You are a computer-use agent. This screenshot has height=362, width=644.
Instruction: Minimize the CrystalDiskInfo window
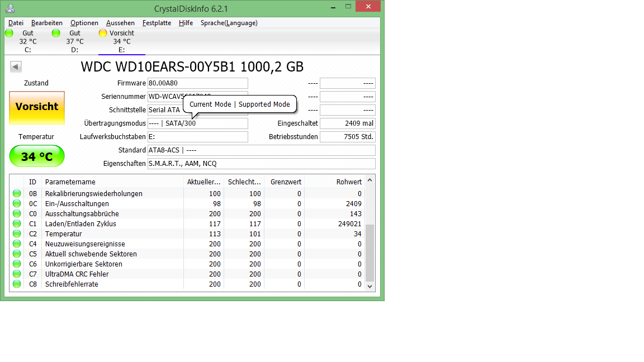click(333, 7)
